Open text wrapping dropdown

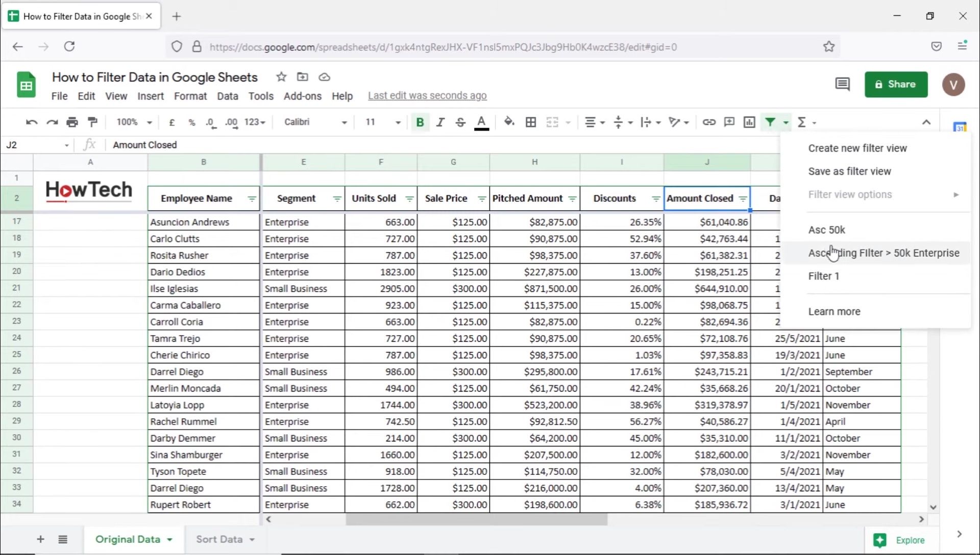[x=650, y=122]
